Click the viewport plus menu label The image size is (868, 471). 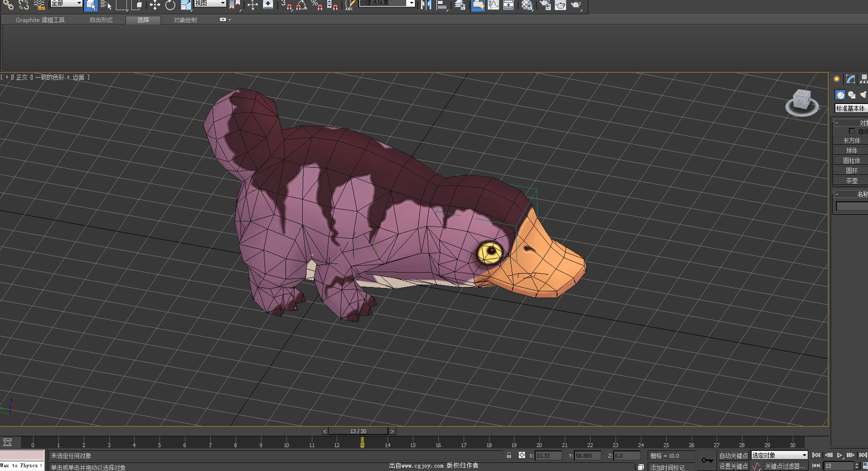pos(7,77)
